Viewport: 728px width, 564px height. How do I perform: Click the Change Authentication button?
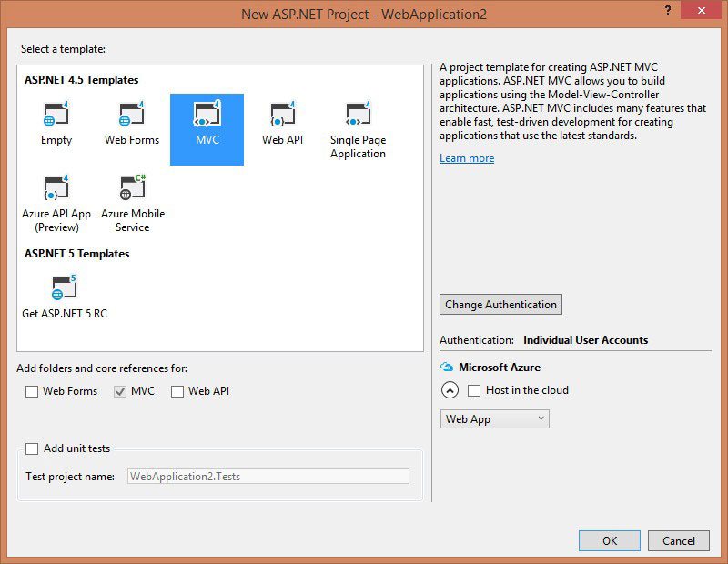[x=500, y=304]
